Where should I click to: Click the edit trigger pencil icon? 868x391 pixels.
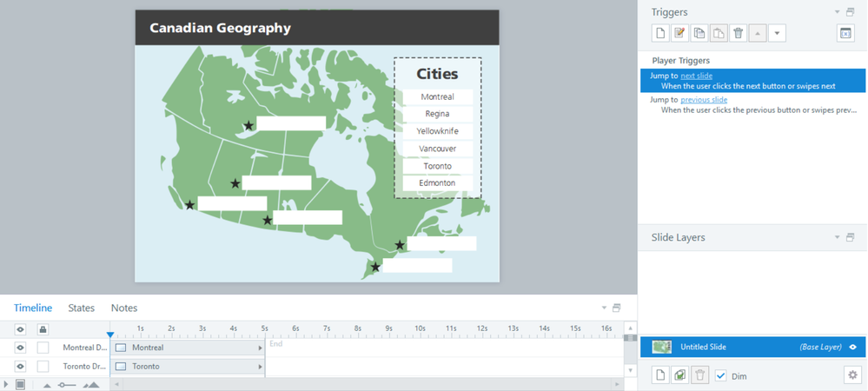[679, 33]
